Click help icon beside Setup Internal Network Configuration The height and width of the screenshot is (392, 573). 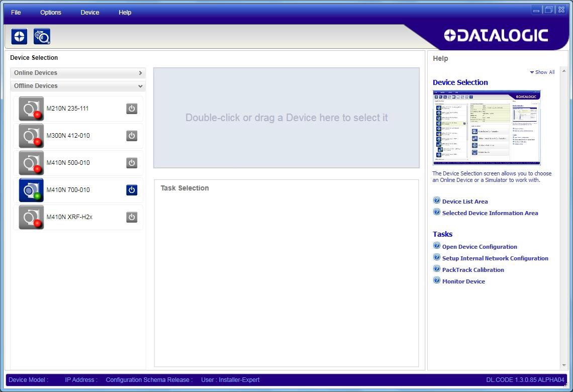pos(437,257)
